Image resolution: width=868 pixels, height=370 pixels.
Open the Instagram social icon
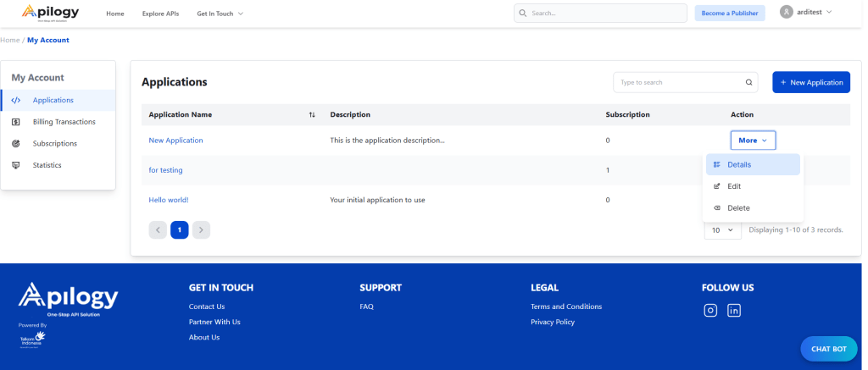pos(711,311)
